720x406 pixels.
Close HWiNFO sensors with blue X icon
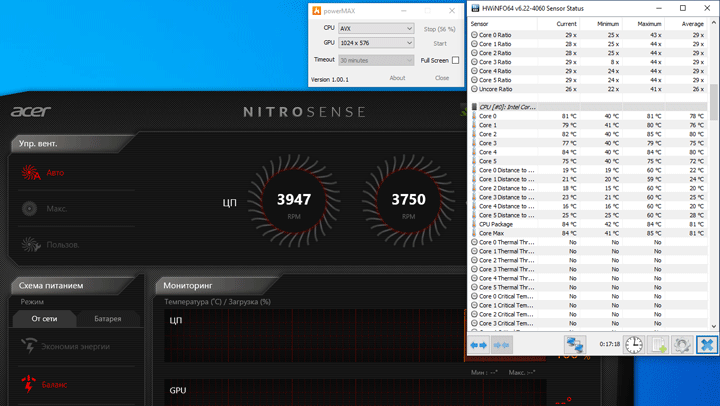[707, 345]
